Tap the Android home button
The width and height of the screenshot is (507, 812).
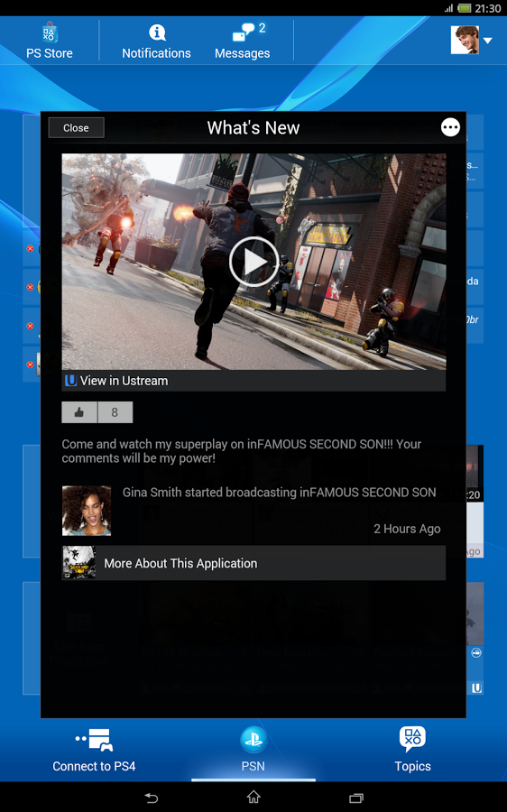pyautogui.click(x=253, y=797)
